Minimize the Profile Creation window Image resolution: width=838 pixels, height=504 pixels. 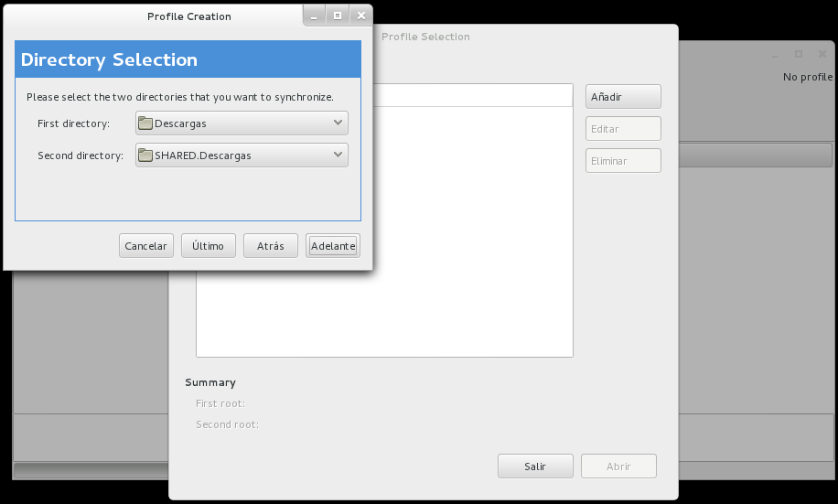pyautogui.click(x=315, y=16)
